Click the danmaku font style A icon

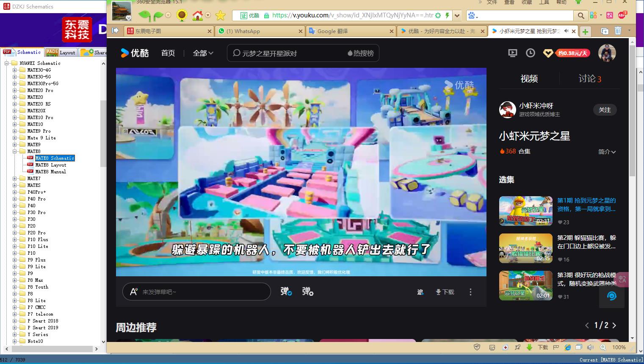[x=134, y=292]
